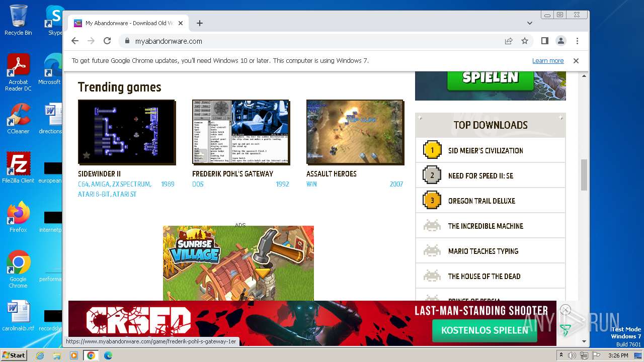Image resolution: width=644 pixels, height=362 pixels.
Task: Click year 2007 next to Assault Heroes
Action: (396, 185)
